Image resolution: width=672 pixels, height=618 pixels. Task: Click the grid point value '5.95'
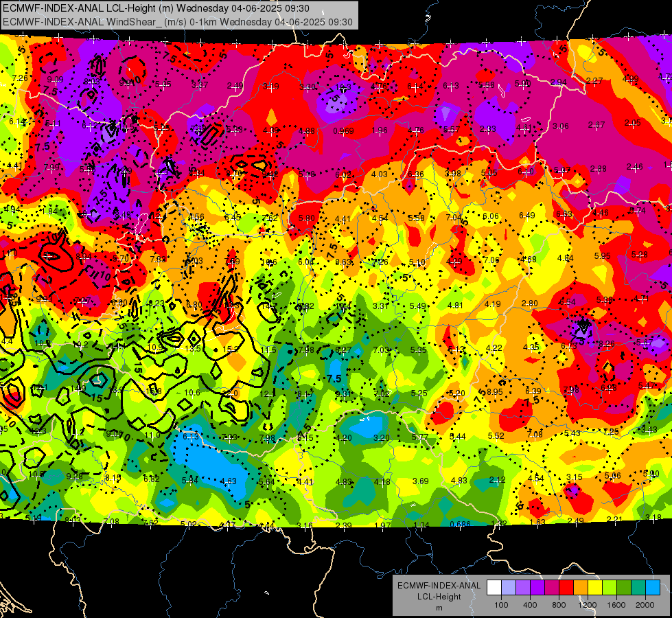602,255
